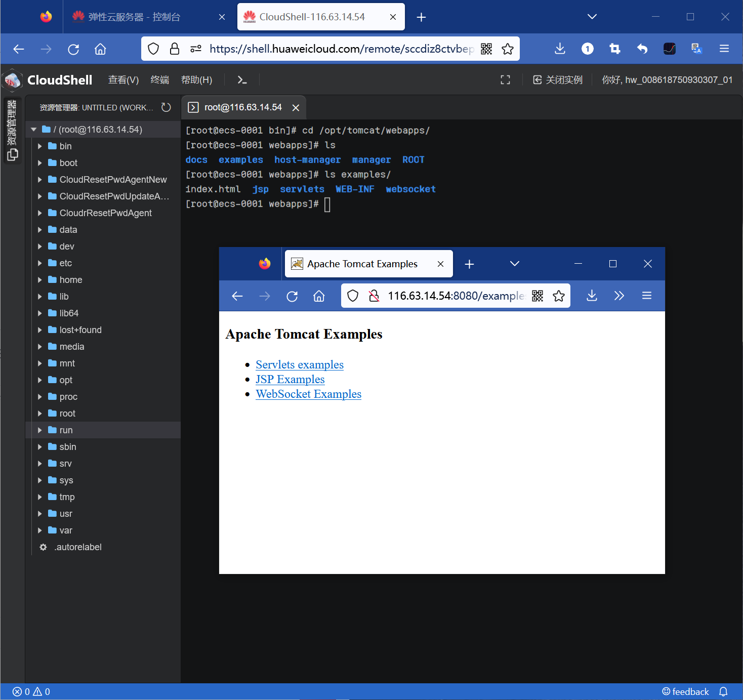Expand the media folder
The width and height of the screenshot is (743, 700).
pos(39,347)
